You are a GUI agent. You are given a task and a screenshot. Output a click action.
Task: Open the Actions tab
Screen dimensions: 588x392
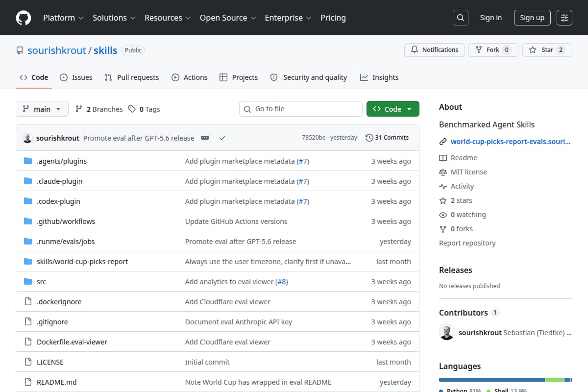(190, 77)
